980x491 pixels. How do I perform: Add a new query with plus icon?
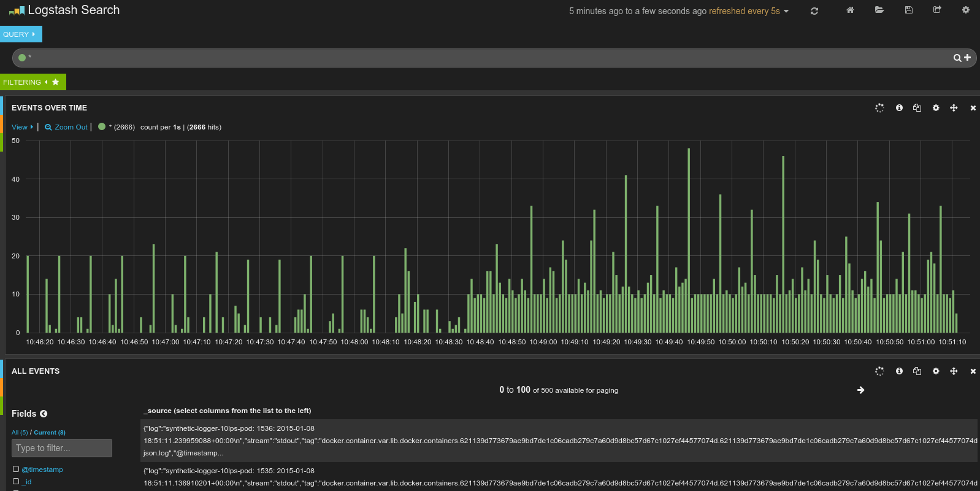pos(967,57)
